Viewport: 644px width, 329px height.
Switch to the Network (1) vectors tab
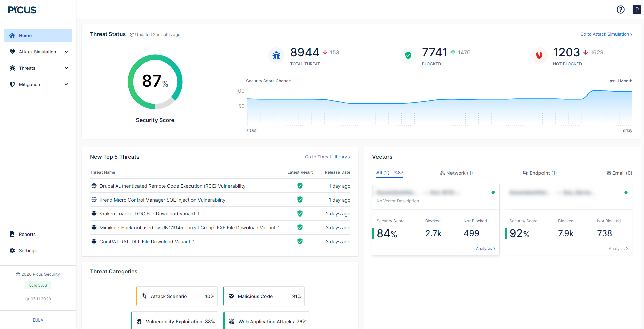click(x=456, y=173)
